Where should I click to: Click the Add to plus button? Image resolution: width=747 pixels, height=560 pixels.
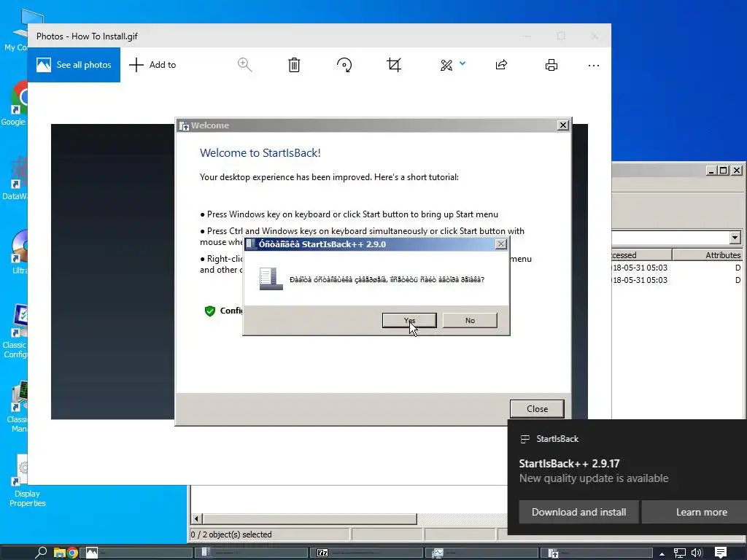pyautogui.click(x=136, y=65)
